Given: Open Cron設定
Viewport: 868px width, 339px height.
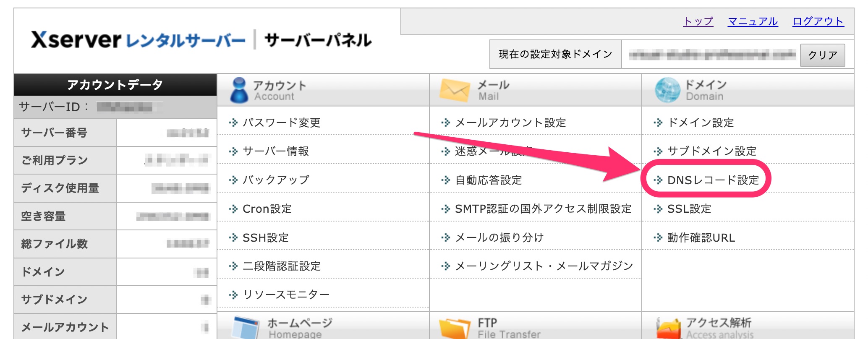Looking at the screenshot, I should point(267,209).
